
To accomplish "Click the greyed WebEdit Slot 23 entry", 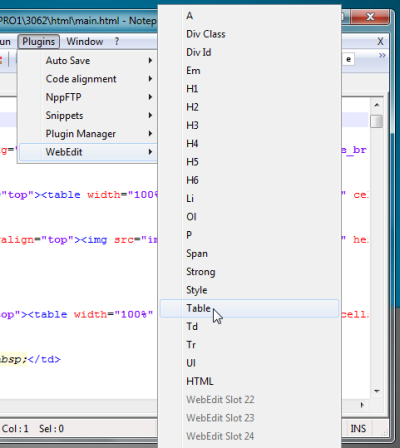I will pyautogui.click(x=249, y=418).
